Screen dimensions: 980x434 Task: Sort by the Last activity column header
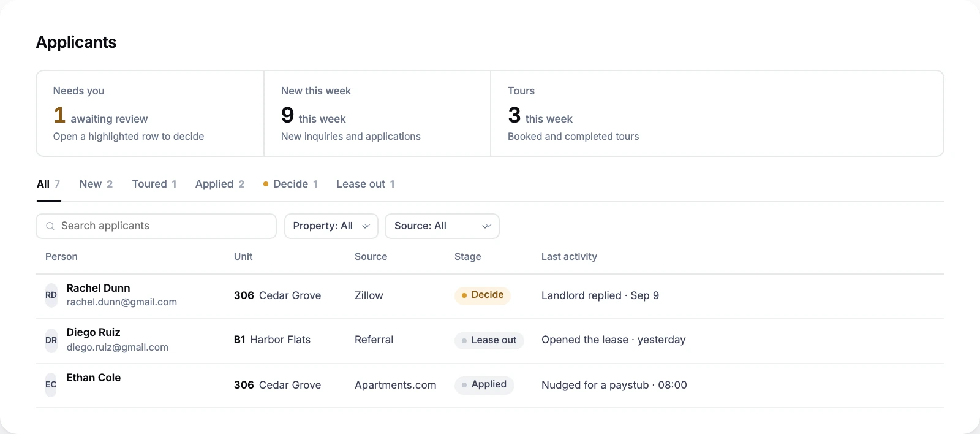(x=569, y=257)
